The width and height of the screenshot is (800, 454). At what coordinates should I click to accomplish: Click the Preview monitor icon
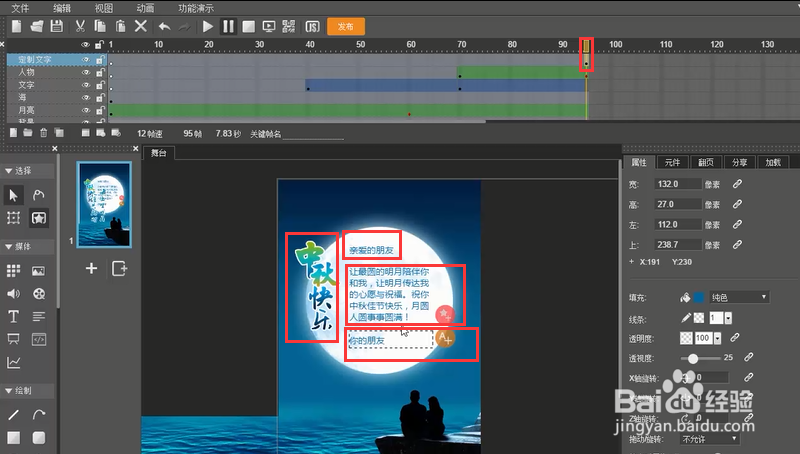[268, 27]
